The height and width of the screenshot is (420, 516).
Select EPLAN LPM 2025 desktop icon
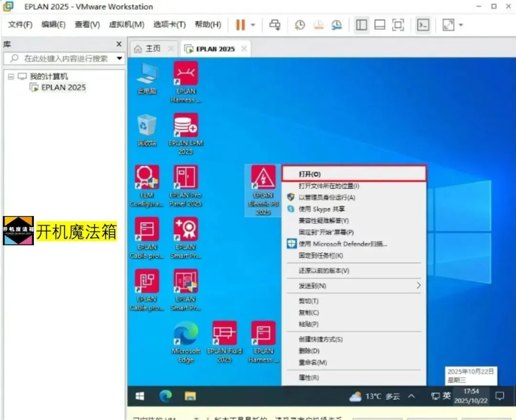coord(185,134)
